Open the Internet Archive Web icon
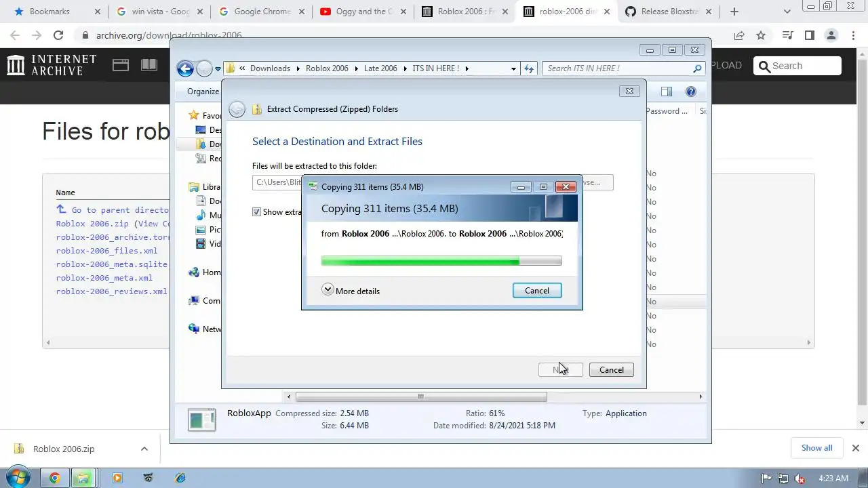Screen dimensions: 868x488 click(x=121, y=65)
